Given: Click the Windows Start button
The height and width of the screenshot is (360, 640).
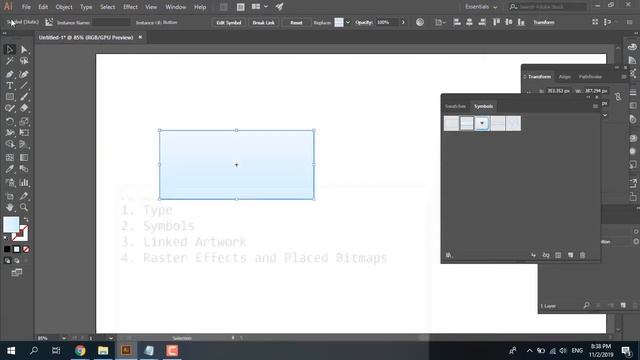Looking at the screenshot, I should point(11,350).
